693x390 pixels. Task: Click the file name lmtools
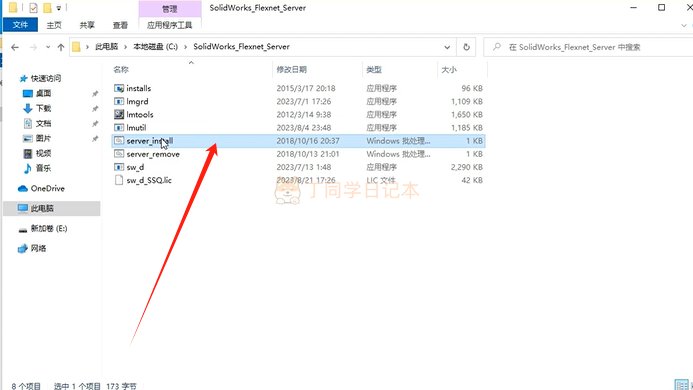[140, 115]
